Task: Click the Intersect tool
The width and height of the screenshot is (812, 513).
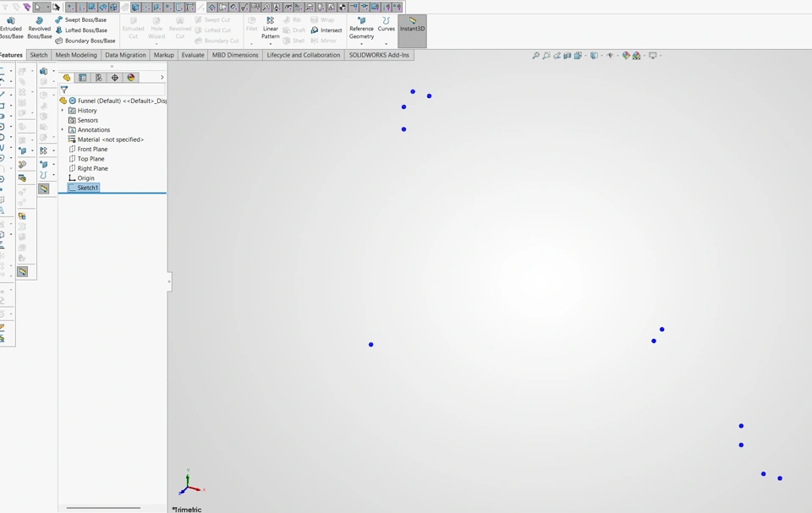Action: (x=326, y=30)
